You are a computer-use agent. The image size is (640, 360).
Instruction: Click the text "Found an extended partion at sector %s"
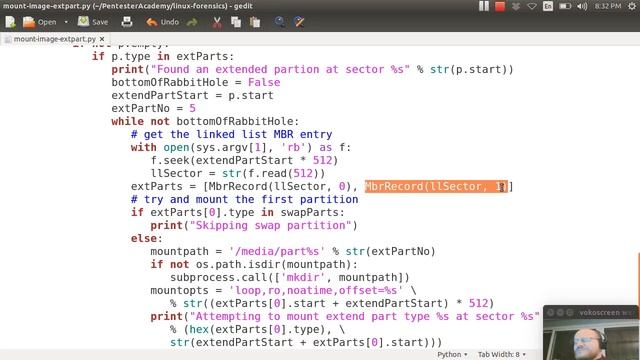[x=280, y=69]
